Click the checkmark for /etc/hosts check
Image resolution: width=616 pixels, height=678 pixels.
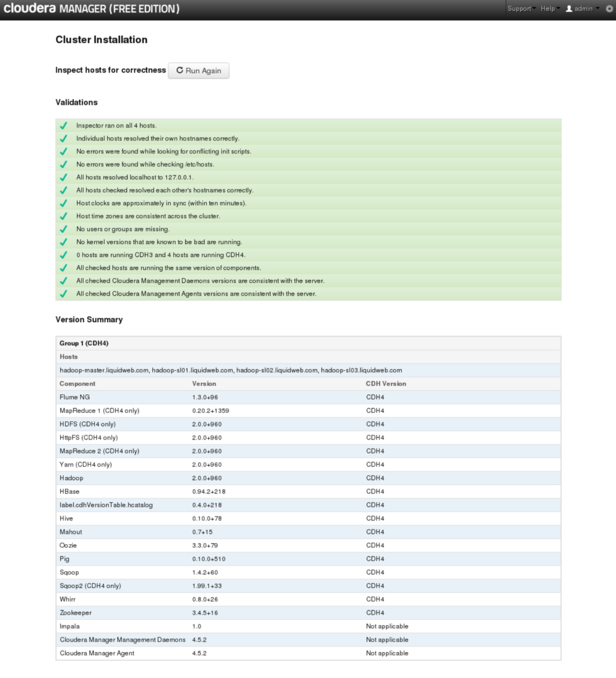point(63,164)
